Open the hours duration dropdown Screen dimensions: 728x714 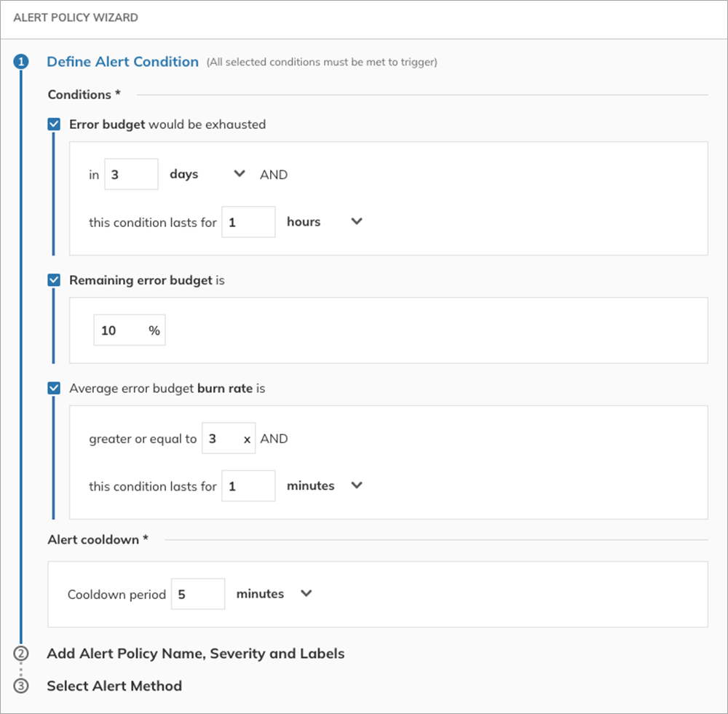[325, 222]
